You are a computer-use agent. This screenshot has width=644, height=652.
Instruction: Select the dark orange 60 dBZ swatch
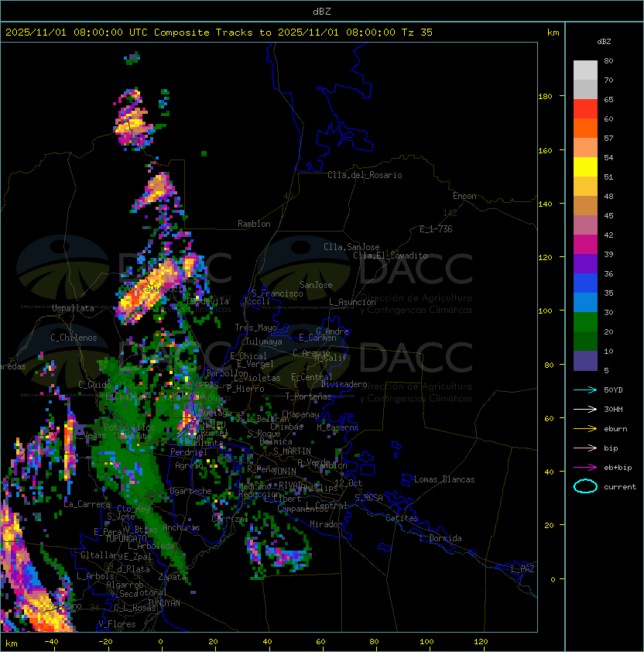tap(585, 128)
